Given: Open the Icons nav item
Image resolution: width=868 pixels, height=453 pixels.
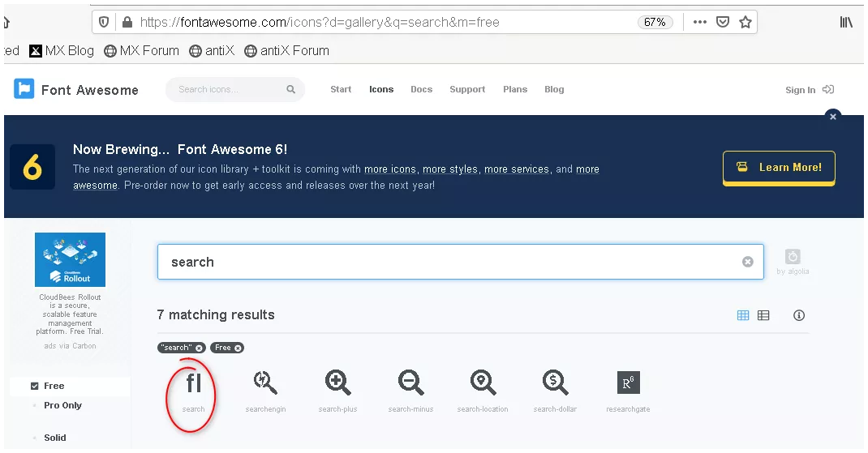Looking at the screenshot, I should click(x=381, y=89).
